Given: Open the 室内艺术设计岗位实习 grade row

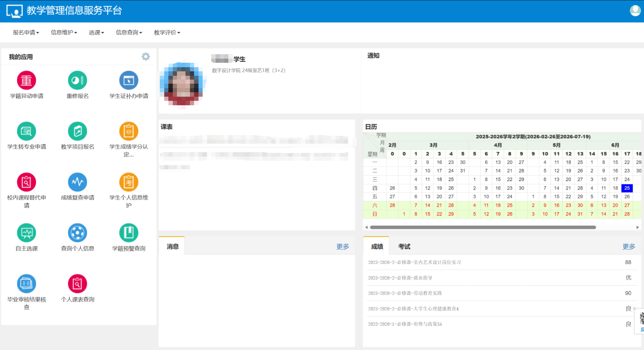Looking at the screenshot, I should point(502,262).
